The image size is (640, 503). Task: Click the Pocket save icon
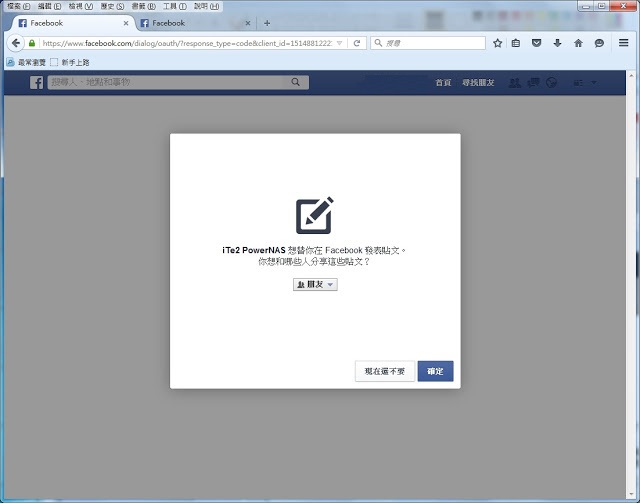(x=536, y=43)
